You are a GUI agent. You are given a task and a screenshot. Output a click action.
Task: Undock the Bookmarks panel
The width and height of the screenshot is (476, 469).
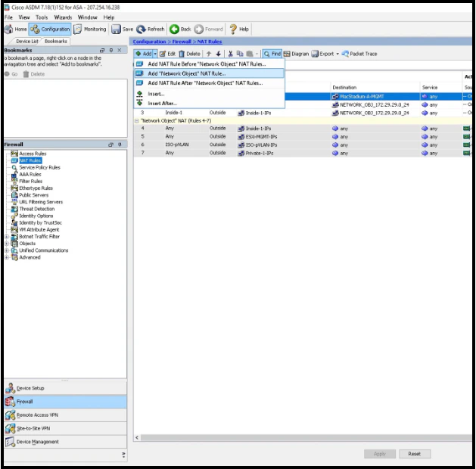pyautogui.click(x=102, y=50)
